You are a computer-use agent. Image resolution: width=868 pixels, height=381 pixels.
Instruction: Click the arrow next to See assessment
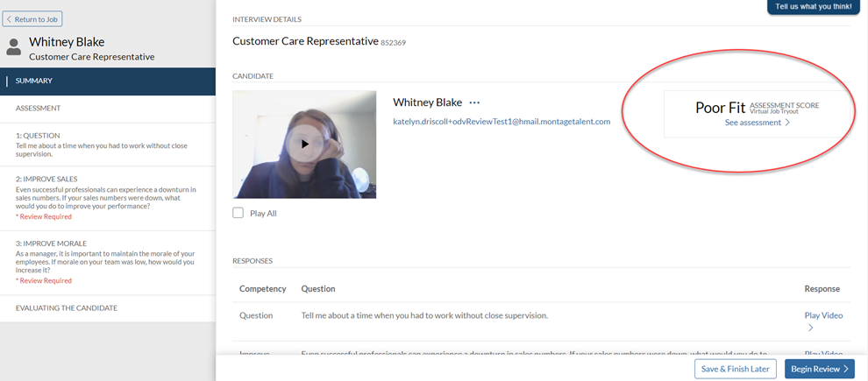click(x=787, y=123)
